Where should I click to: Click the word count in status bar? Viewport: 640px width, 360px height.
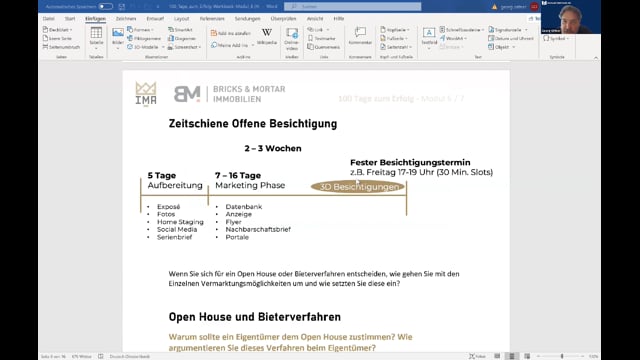[x=82, y=356]
